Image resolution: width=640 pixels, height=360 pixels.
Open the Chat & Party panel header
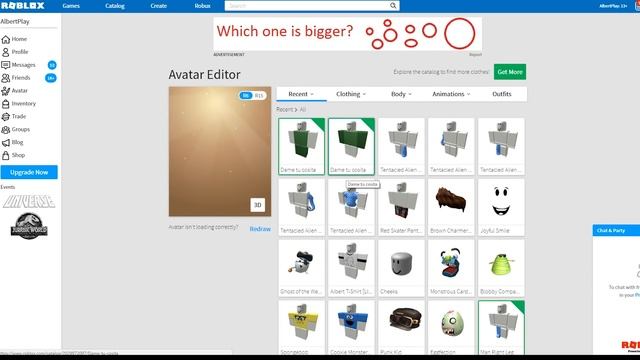pyautogui.click(x=616, y=230)
